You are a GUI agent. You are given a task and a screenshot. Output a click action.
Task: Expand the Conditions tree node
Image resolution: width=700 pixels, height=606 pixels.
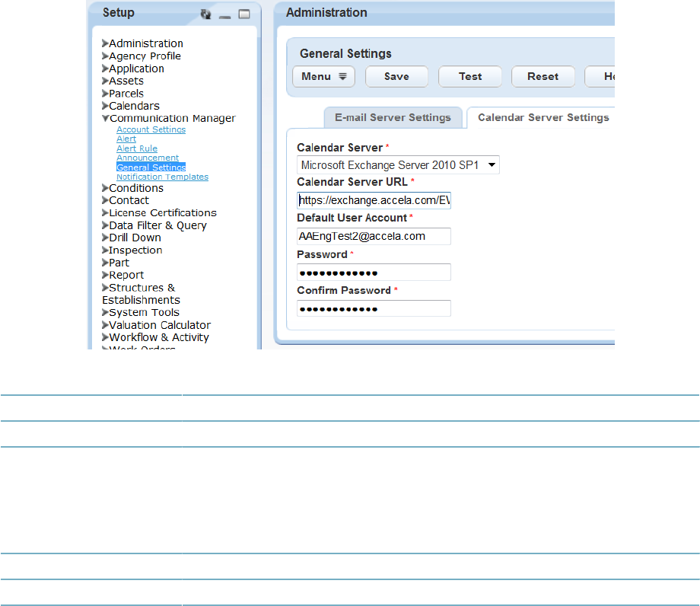click(105, 188)
